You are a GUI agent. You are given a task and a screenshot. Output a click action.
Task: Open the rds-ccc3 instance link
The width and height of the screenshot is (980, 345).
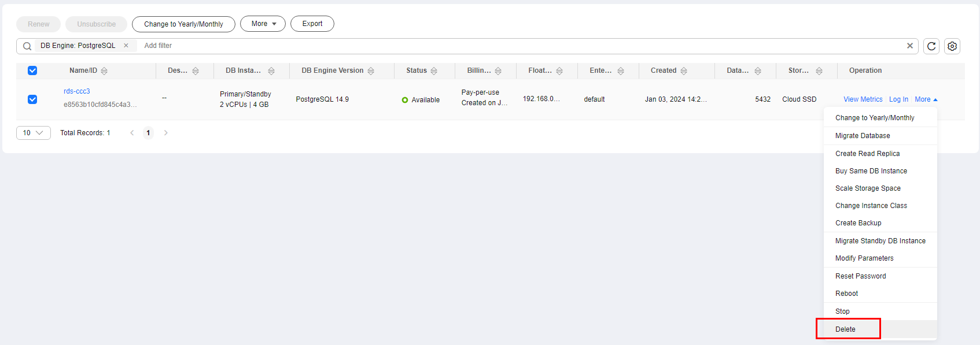point(77,91)
